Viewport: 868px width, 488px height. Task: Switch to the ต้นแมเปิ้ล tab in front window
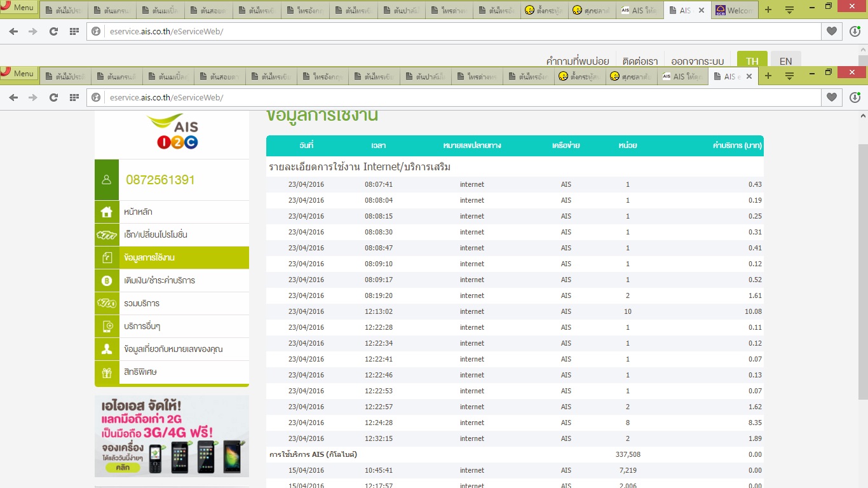[168, 76]
